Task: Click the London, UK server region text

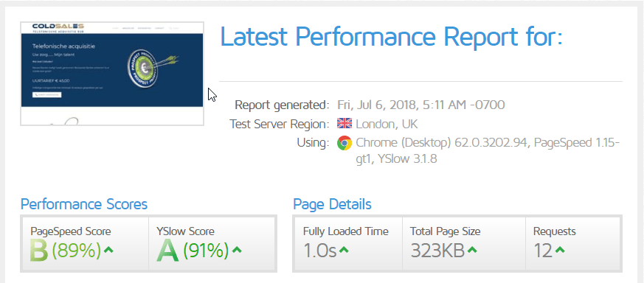Action: pyautogui.click(x=387, y=124)
